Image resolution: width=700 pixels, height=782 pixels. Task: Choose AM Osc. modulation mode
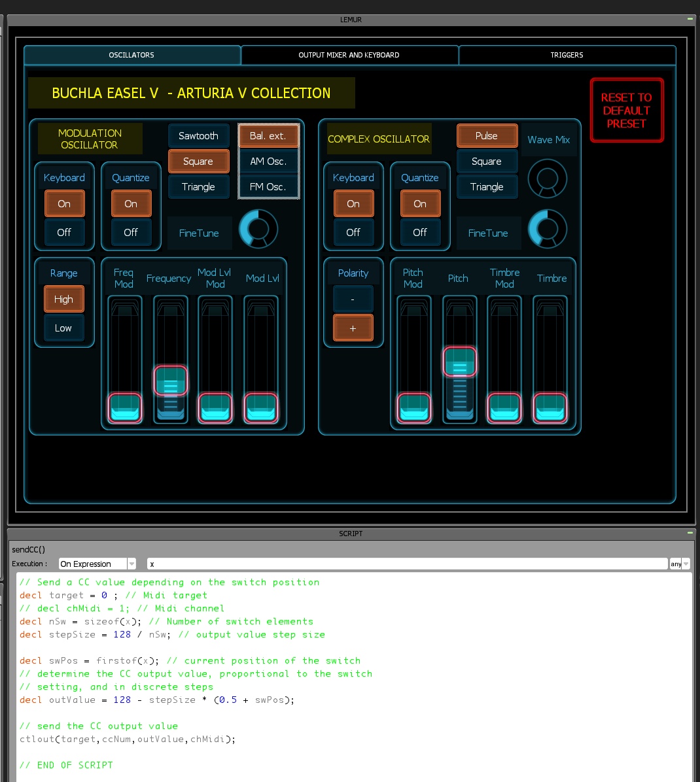pos(268,161)
